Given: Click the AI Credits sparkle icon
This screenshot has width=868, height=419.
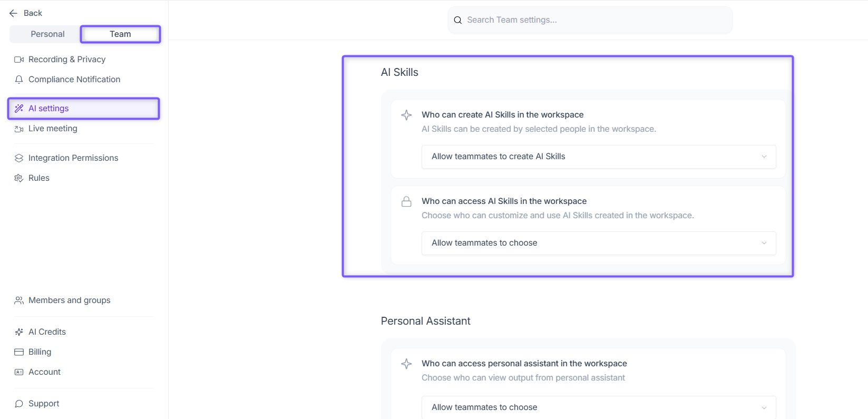Looking at the screenshot, I should click(19, 332).
